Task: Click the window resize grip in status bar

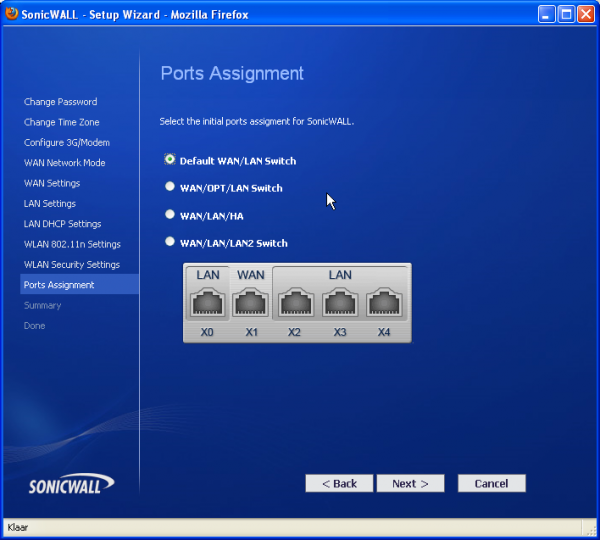Action: (x=591, y=530)
